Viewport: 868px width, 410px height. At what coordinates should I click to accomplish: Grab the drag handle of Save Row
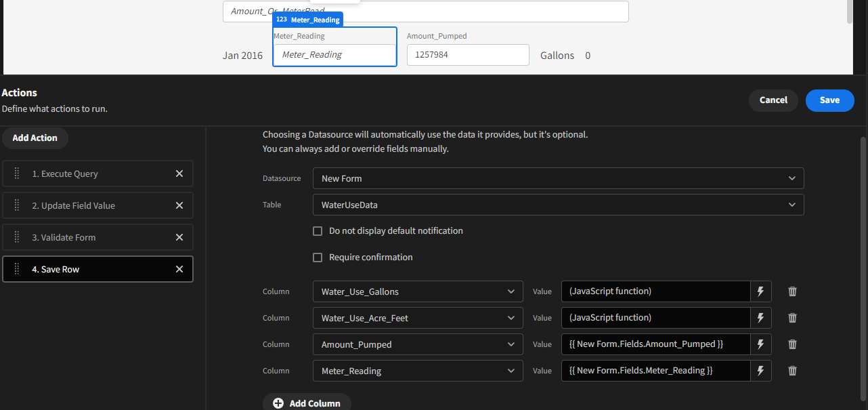(16, 269)
